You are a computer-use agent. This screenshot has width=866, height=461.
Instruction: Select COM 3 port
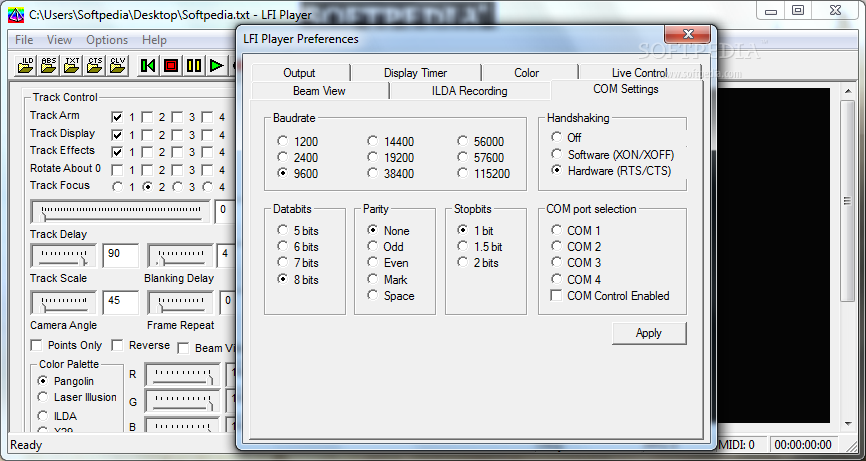pos(576,262)
